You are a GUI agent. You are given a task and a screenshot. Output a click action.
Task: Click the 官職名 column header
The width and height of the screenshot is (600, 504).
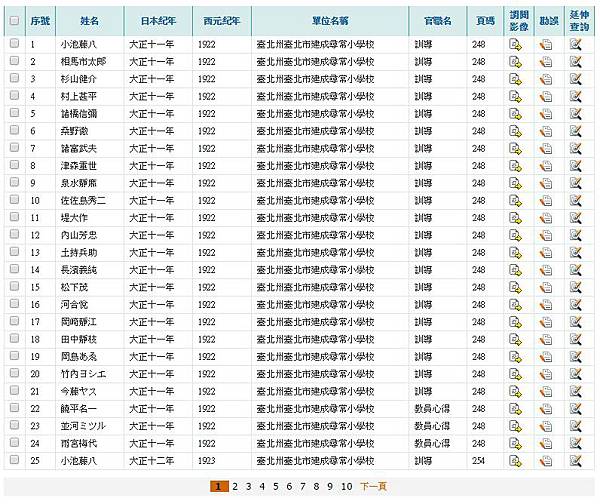[437, 21]
